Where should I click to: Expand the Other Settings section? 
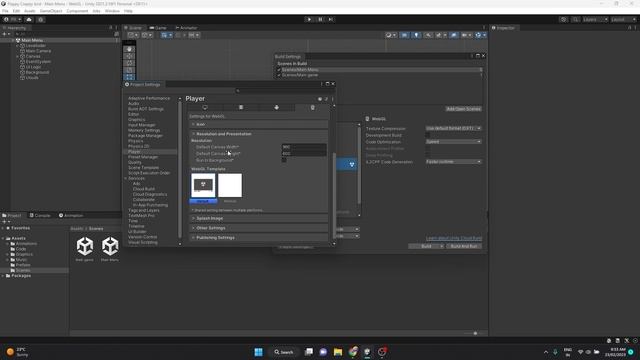(258, 228)
